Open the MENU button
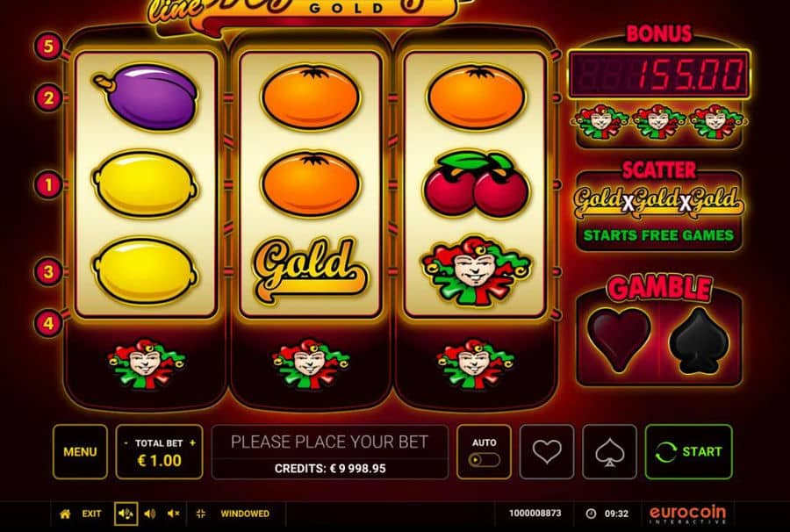This screenshot has width=790, height=532. click(80, 451)
